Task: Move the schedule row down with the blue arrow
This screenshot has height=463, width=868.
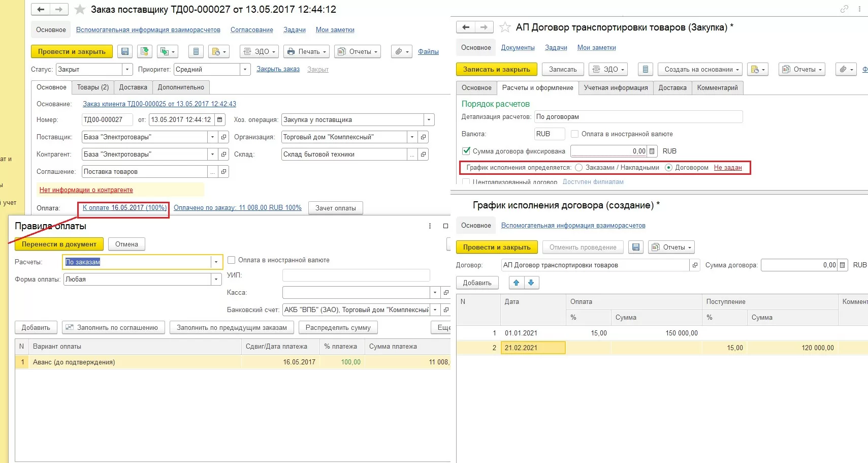Action: point(531,283)
